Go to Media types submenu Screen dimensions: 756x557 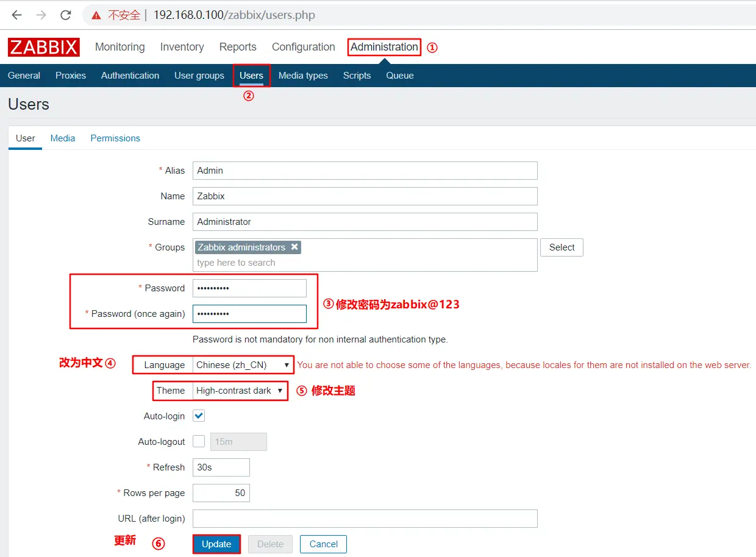tap(303, 76)
